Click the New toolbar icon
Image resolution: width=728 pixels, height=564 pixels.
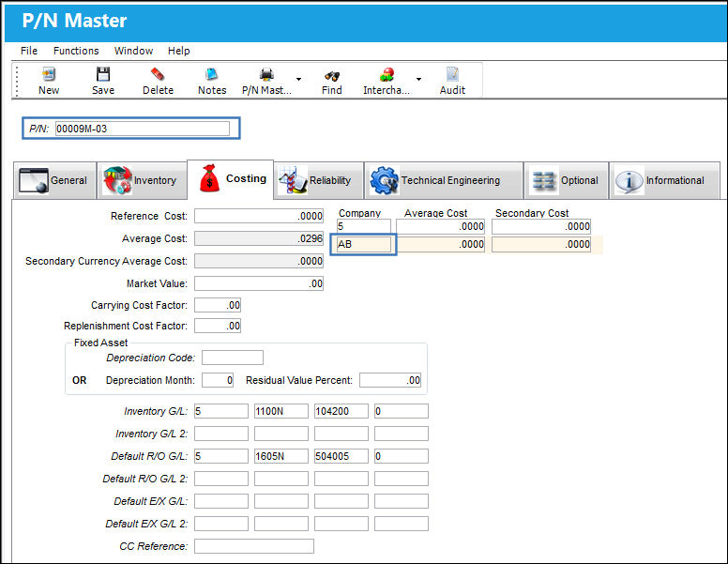(x=48, y=74)
